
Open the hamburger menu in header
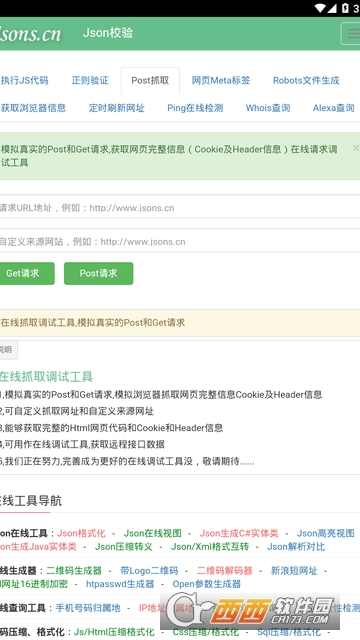click(351, 33)
